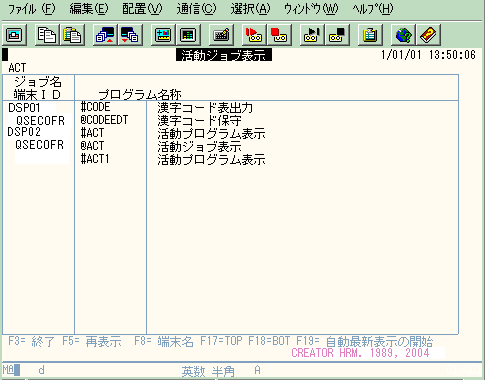Open the ウィンドウ(W) menu
This screenshot has width=485, height=380.
tap(311, 9)
